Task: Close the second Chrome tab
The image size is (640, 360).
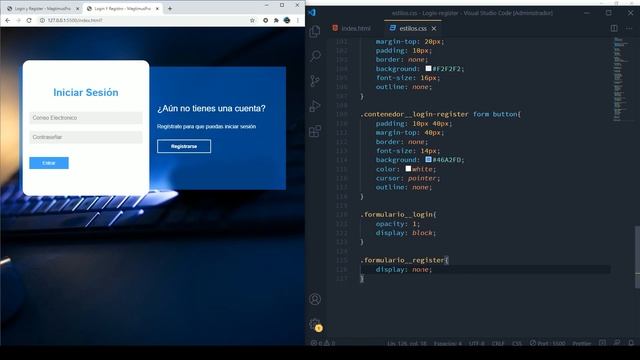Action: (x=157, y=8)
